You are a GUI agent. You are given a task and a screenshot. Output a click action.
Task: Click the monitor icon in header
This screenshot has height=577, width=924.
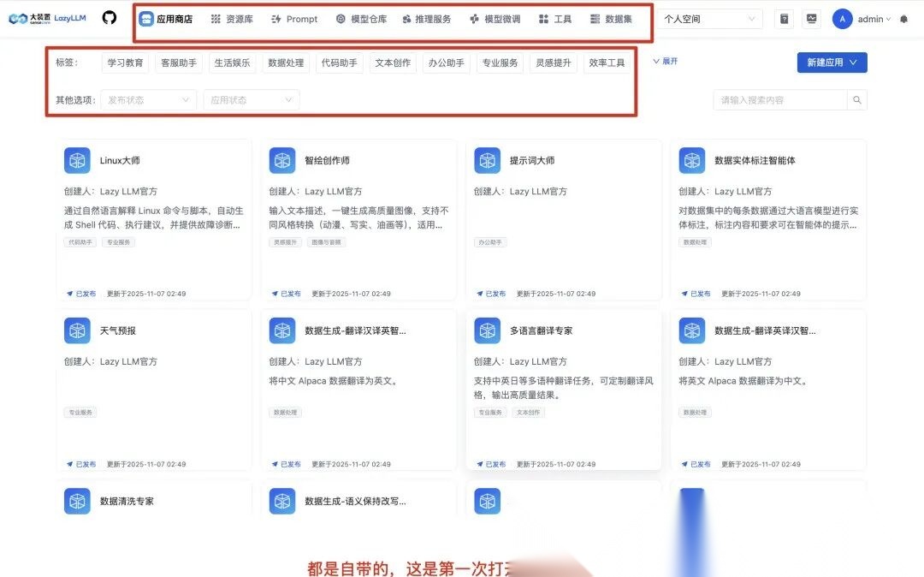[811, 19]
